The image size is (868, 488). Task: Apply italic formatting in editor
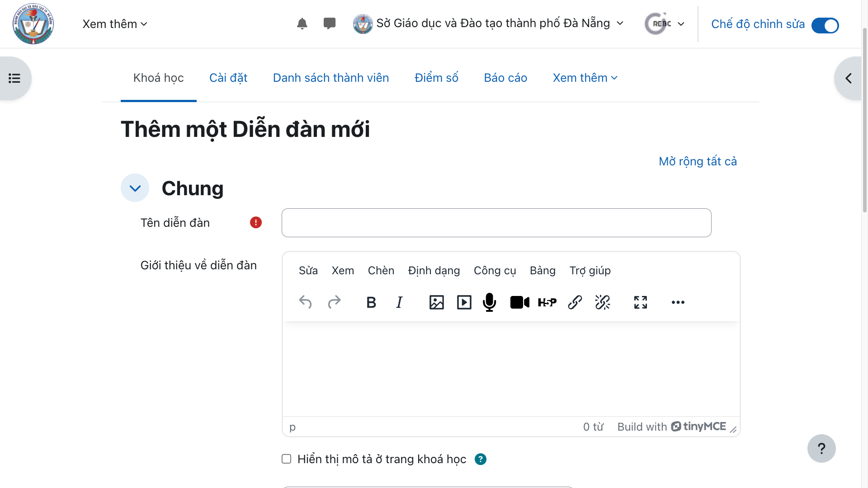399,302
